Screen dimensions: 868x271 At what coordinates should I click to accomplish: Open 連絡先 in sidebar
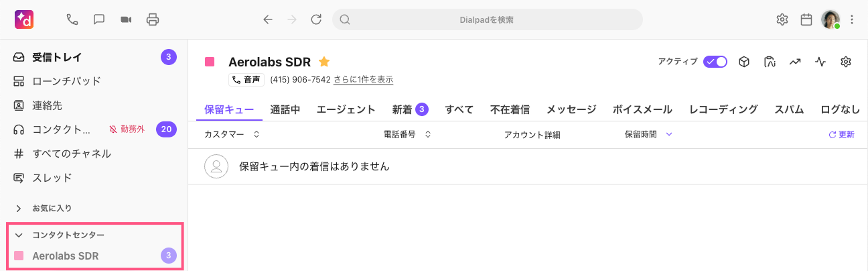[x=94, y=105]
